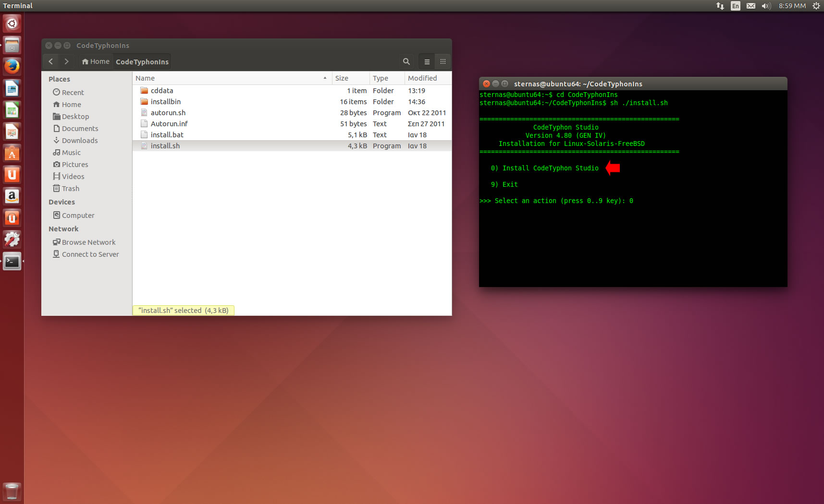Open Music in sidebar

[67, 152]
